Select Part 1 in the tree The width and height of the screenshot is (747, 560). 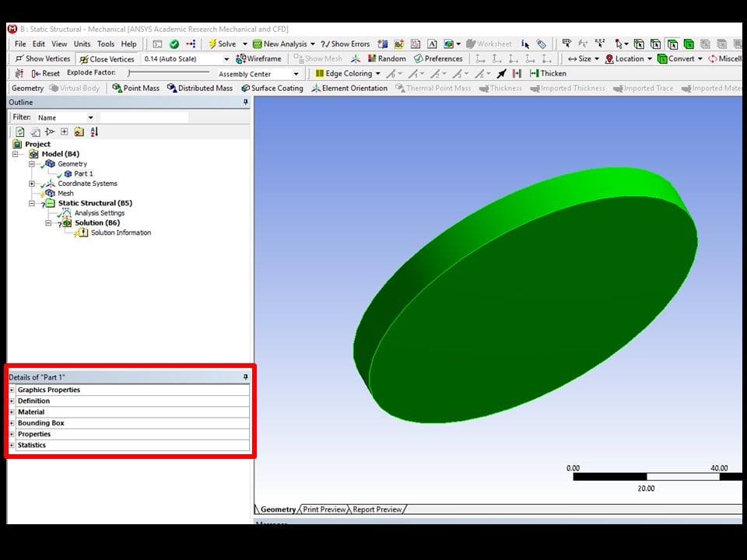coord(83,173)
